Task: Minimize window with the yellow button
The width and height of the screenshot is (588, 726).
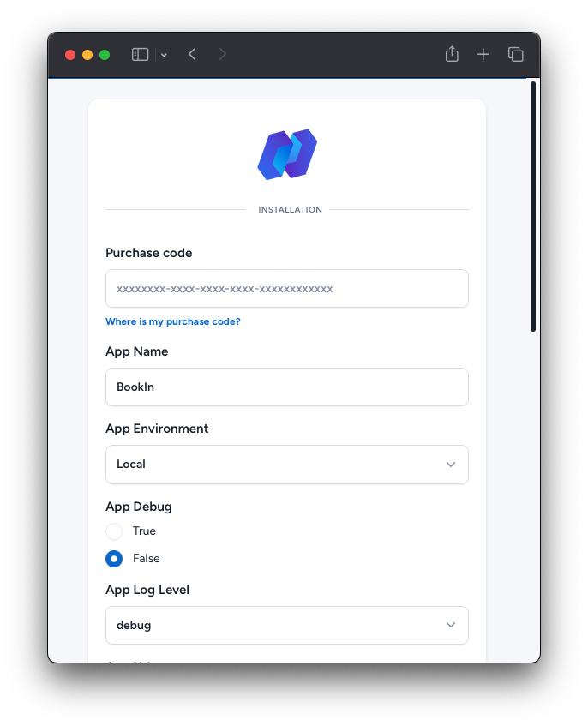Action: [87, 55]
